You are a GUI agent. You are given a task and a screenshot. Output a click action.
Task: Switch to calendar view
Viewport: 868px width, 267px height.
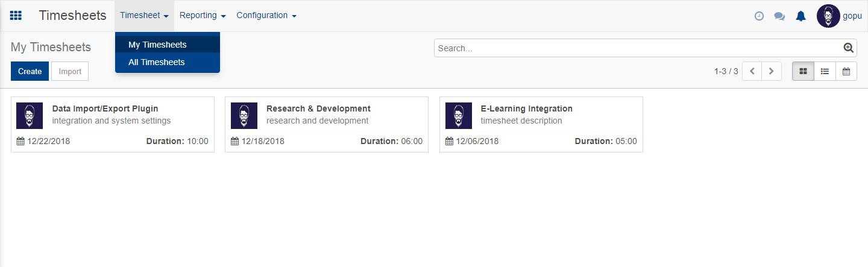pos(846,71)
